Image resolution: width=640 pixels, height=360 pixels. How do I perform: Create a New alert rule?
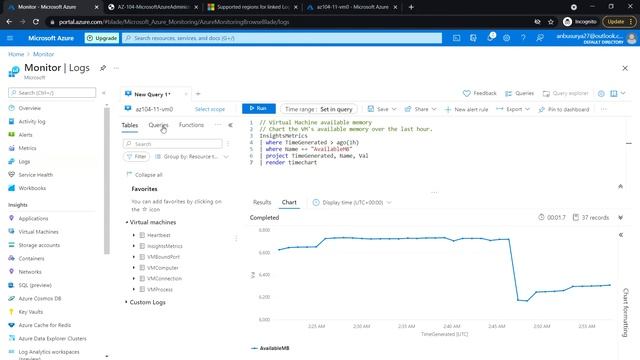(466, 109)
